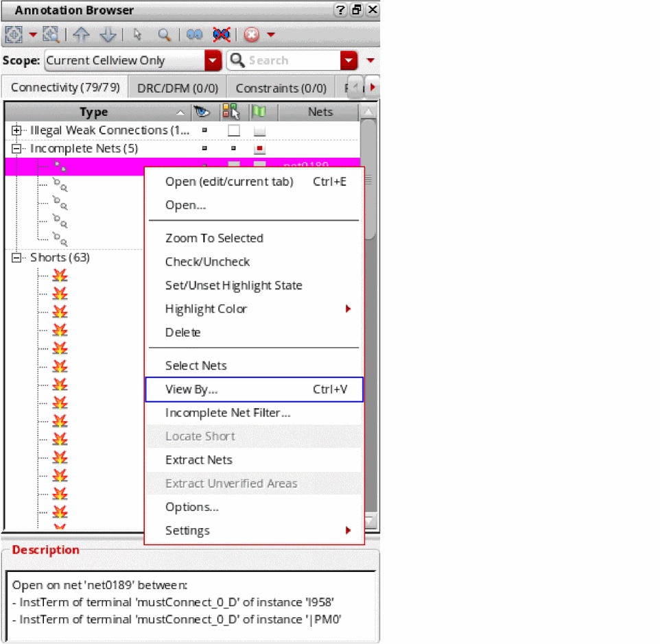Click the blue binoculars find icon

[x=194, y=34]
